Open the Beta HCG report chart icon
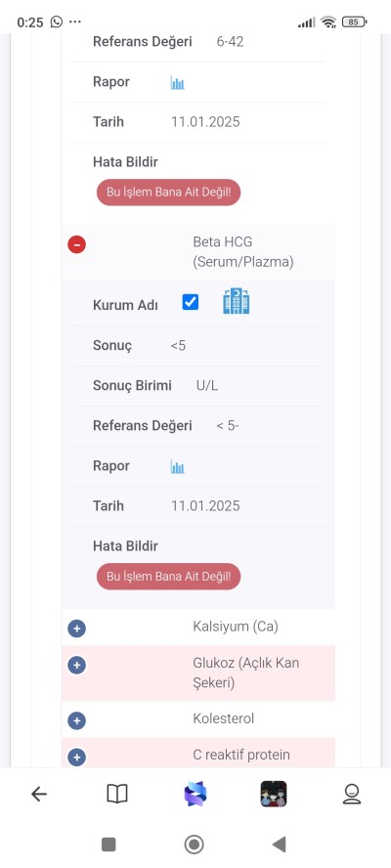Screen dimensions: 391x868 (177, 467)
